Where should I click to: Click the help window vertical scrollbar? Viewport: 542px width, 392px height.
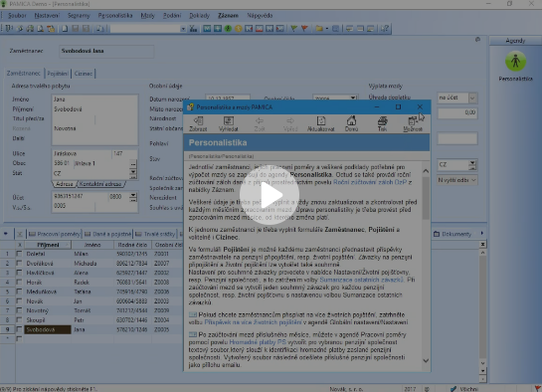point(426,266)
